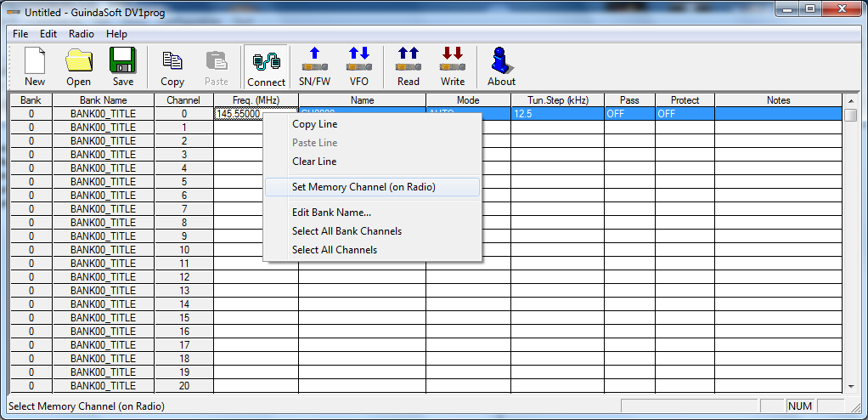Click the Bank column header
The height and width of the screenshot is (420, 868).
[x=31, y=100]
